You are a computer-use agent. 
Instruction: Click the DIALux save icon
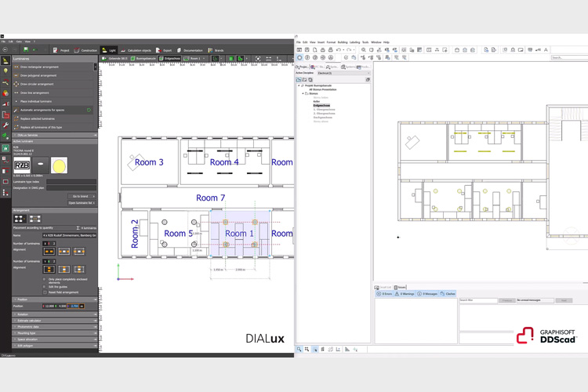(26, 49)
